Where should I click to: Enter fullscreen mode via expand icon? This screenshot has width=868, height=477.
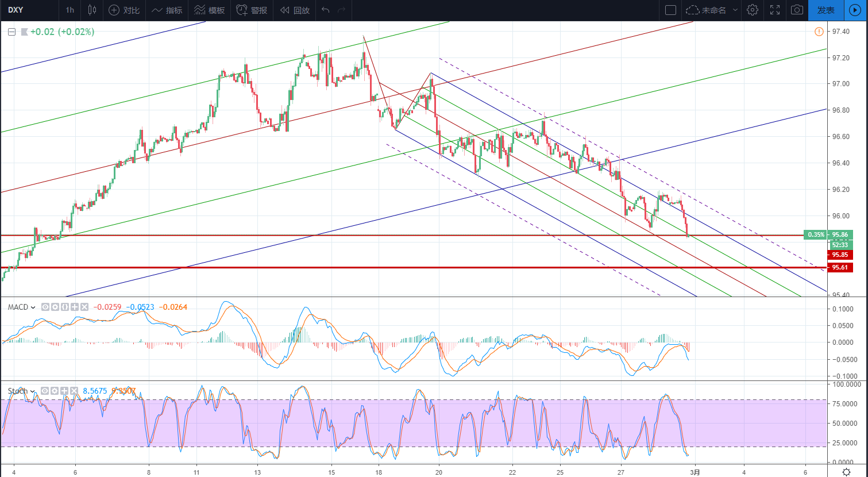(x=774, y=10)
